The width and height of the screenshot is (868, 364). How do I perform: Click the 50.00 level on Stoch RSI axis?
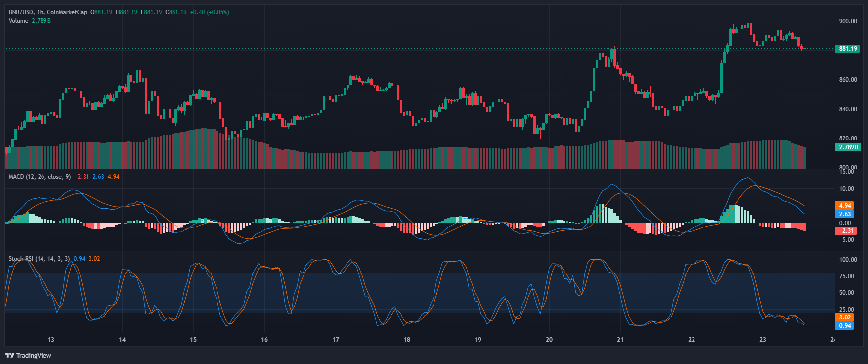pyautogui.click(x=847, y=293)
